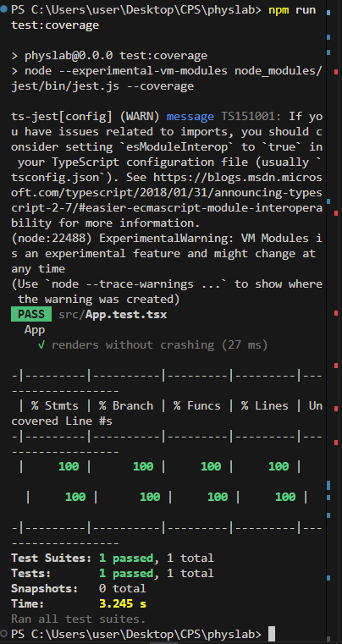Click the terminal cursor at the last prompt

[x=271, y=634]
